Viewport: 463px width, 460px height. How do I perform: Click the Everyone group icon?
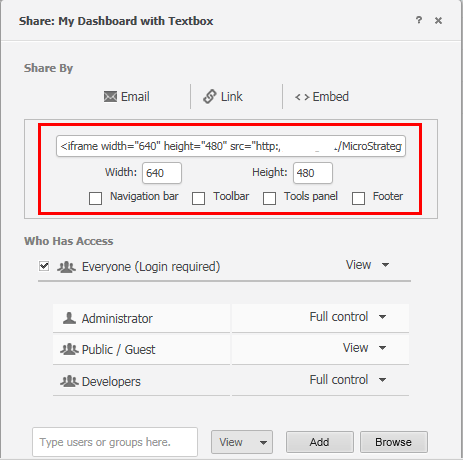coord(66,267)
